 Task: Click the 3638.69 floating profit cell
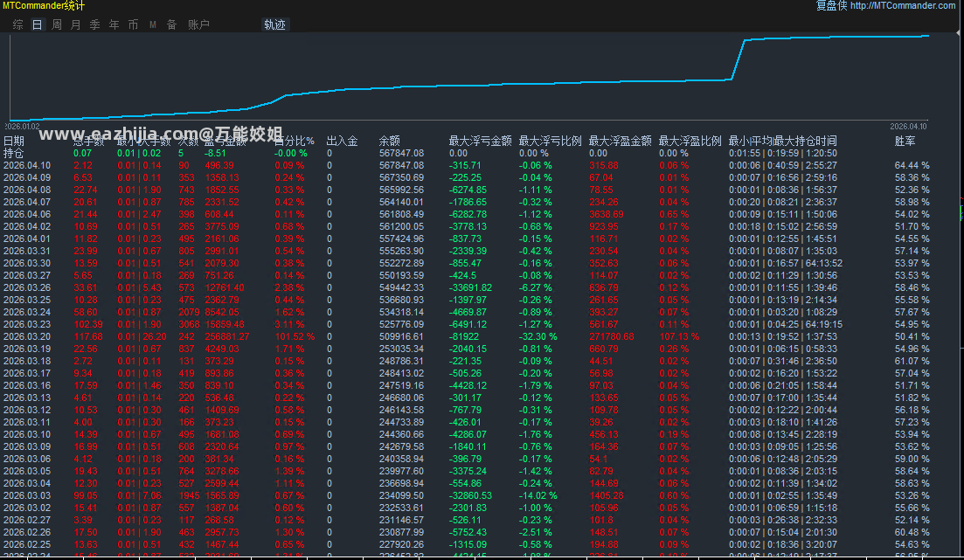coord(607,214)
